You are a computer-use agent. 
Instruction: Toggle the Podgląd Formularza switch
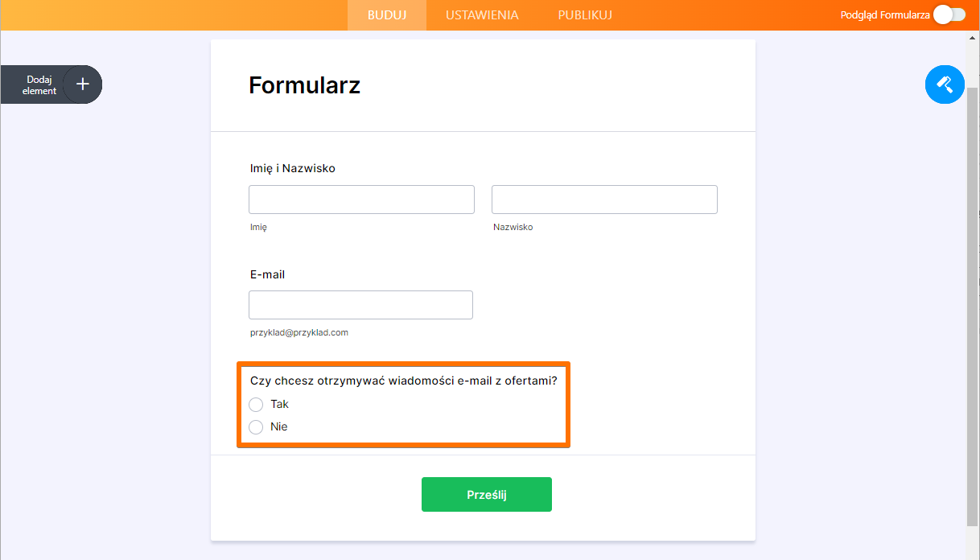click(949, 14)
